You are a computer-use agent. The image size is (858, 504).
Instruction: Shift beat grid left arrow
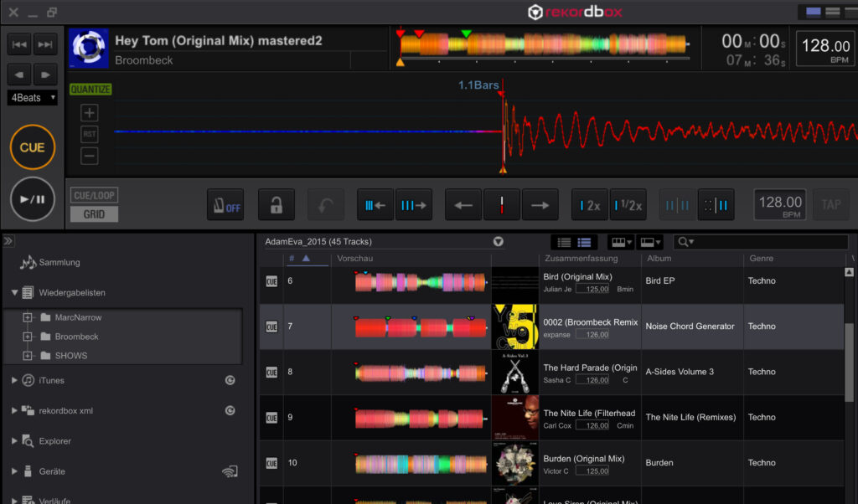tap(463, 205)
